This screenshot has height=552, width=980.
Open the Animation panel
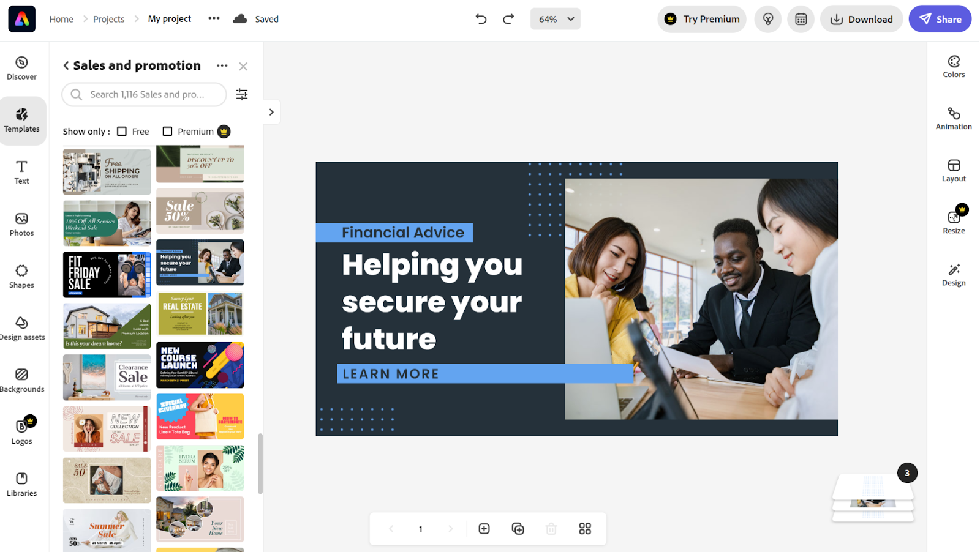[954, 119]
